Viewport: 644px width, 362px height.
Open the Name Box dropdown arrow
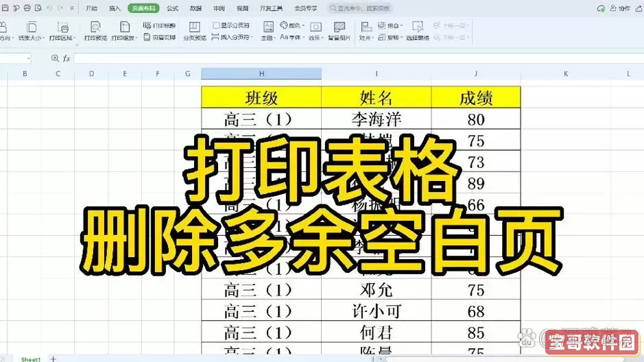28,59
